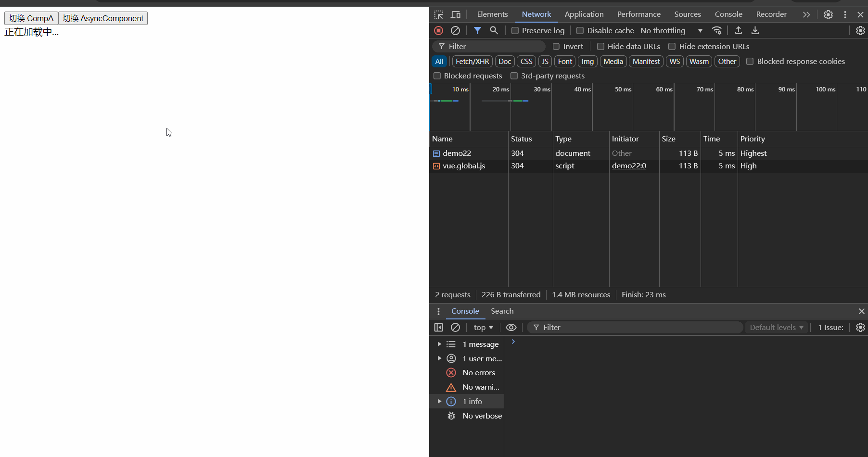Click the network Filter input field

(x=489, y=47)
